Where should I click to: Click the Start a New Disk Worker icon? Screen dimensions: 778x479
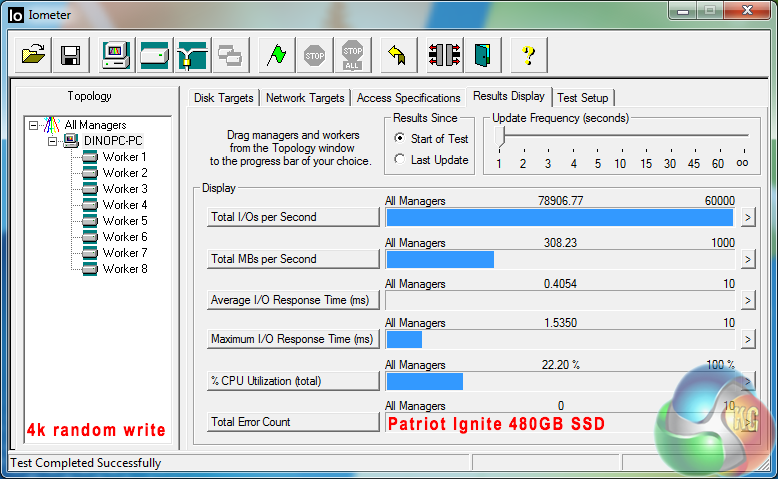point(154,55)
